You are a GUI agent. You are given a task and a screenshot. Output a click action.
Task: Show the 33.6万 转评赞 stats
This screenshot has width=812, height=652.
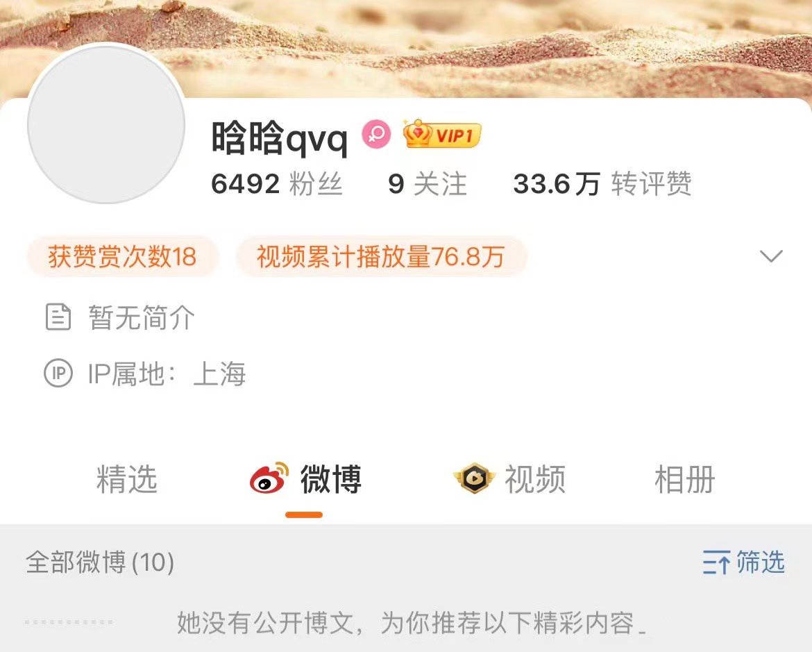tap(602, 183)
